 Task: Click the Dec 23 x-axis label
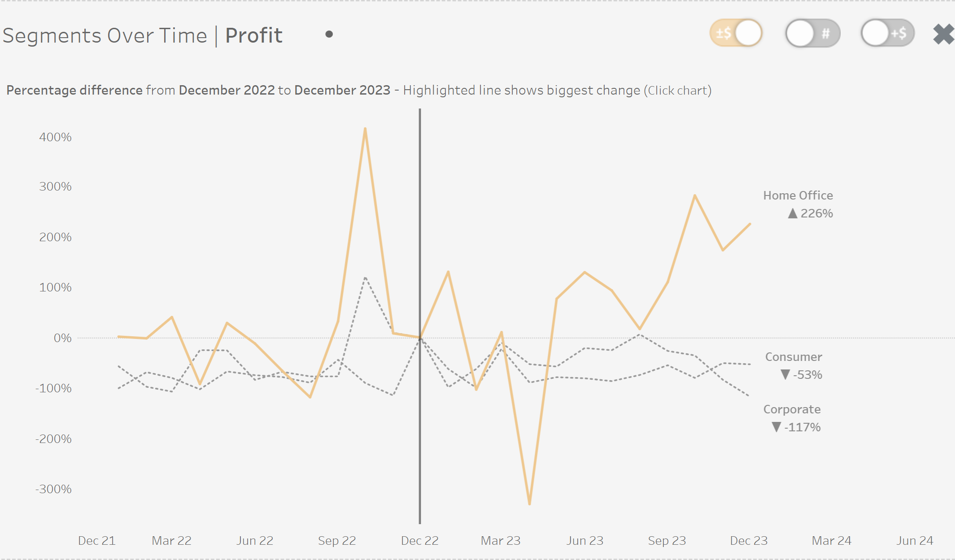point(749,541)
